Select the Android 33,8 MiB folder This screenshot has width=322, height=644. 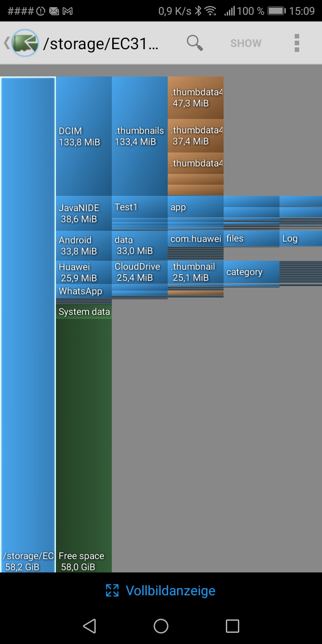coord(84,246)
